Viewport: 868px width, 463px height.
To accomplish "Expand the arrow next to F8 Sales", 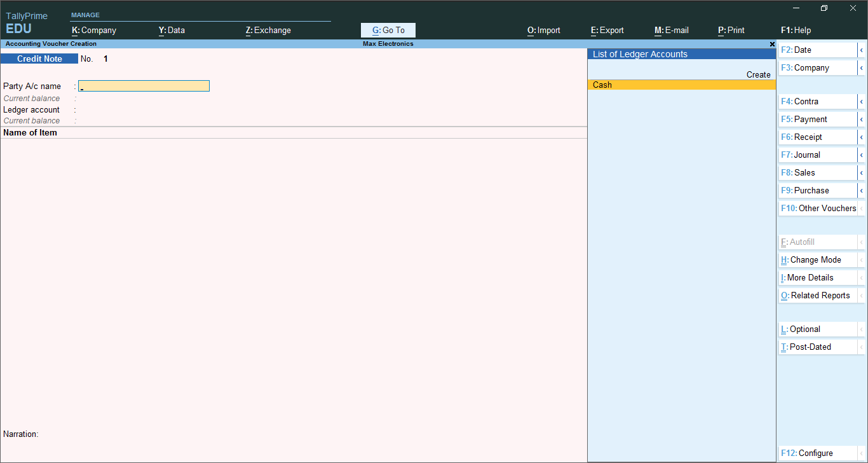I will point(861,172).
